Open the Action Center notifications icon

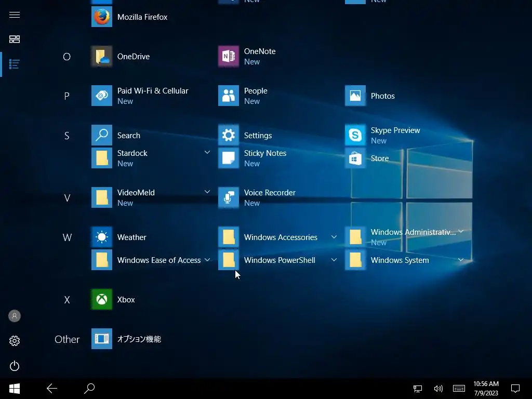(515, 389)
